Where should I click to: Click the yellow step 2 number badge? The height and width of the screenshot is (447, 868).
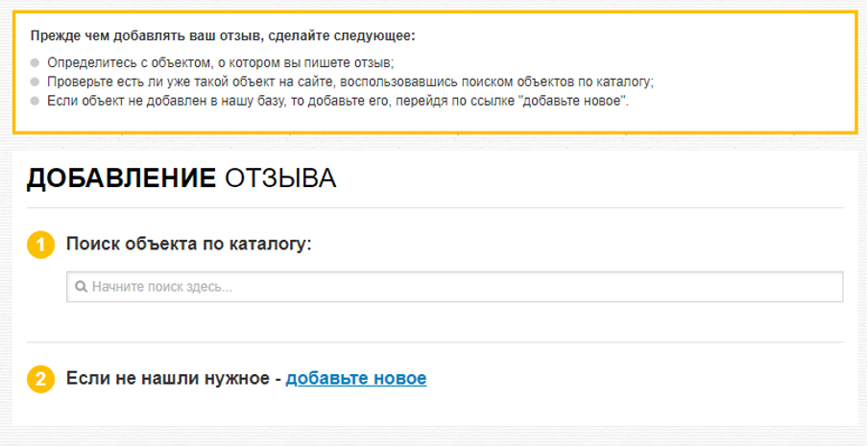(x=40, y=379)
